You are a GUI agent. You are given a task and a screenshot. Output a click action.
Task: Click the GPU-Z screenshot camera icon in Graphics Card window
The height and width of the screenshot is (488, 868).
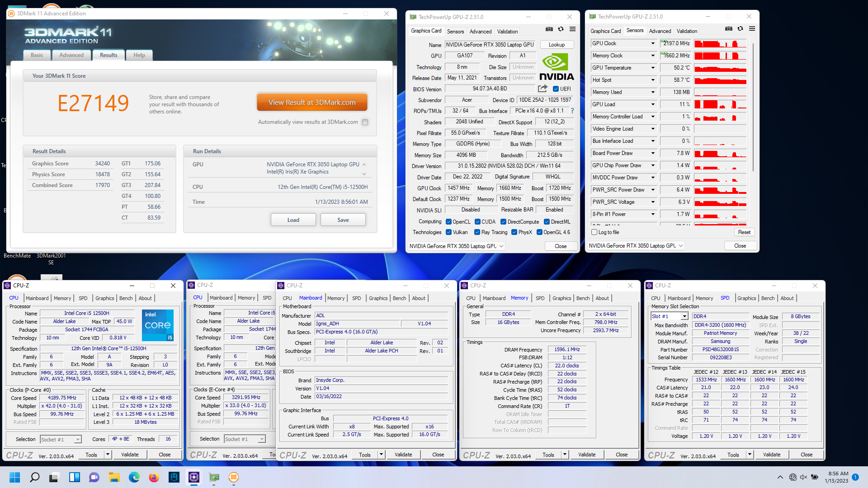pyautogui.click(x=549, y=29)
